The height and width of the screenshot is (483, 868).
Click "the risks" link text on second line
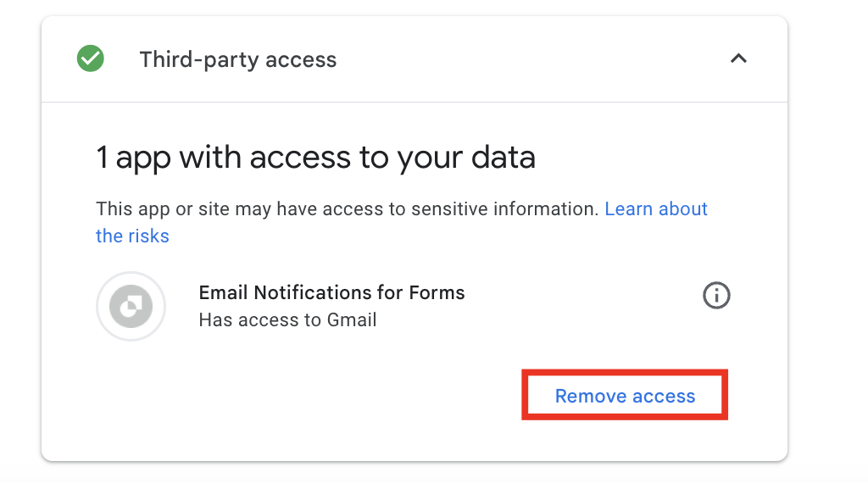tap(132, 236)
